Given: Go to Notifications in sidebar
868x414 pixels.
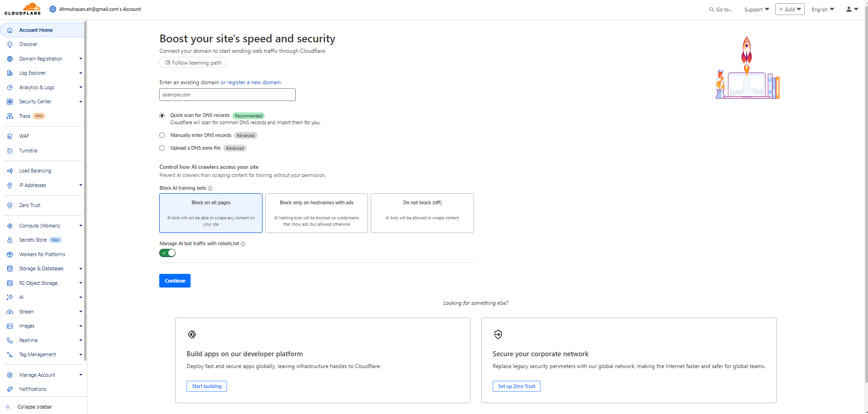Looking at the screenshot, I should [33, 389].
